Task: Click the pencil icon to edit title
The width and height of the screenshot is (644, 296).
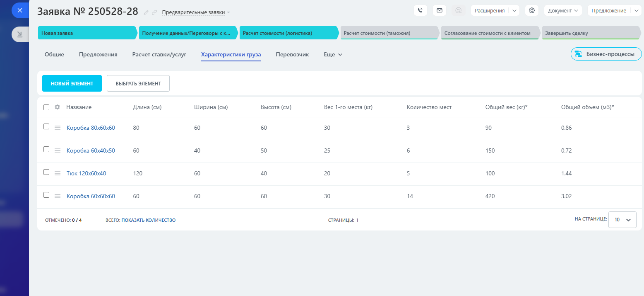Action: (146, 12)
